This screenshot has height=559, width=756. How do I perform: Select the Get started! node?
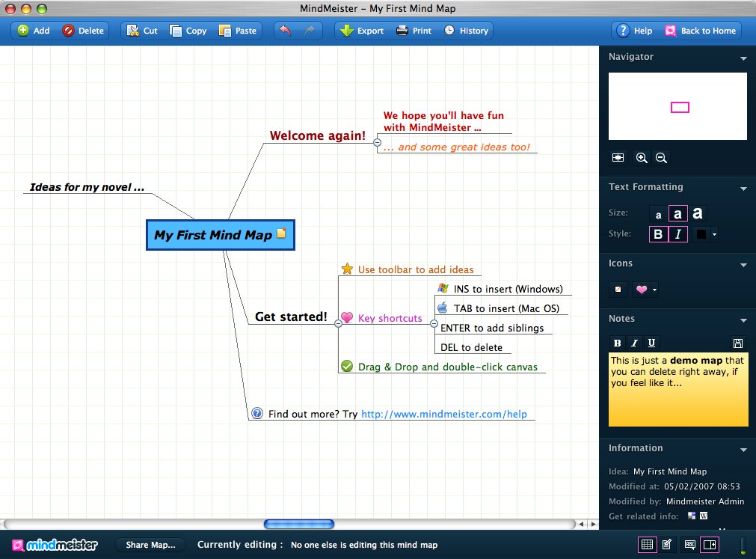point(291,317)
